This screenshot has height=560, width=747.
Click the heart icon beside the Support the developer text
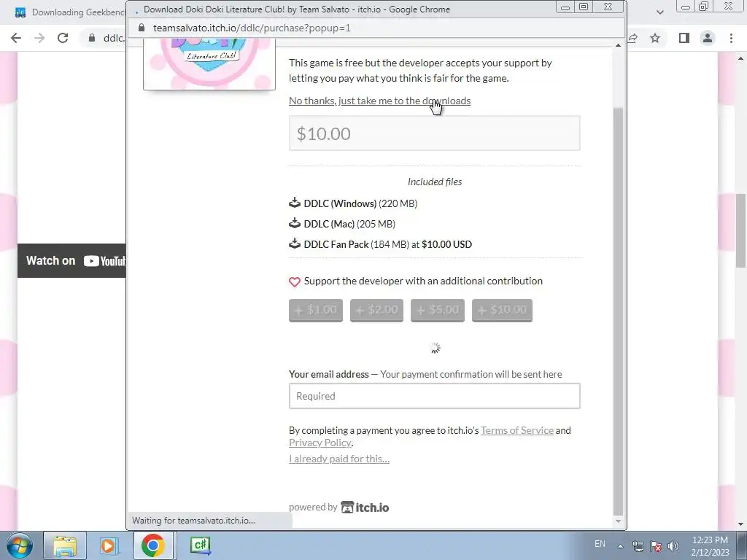[295, 282]
